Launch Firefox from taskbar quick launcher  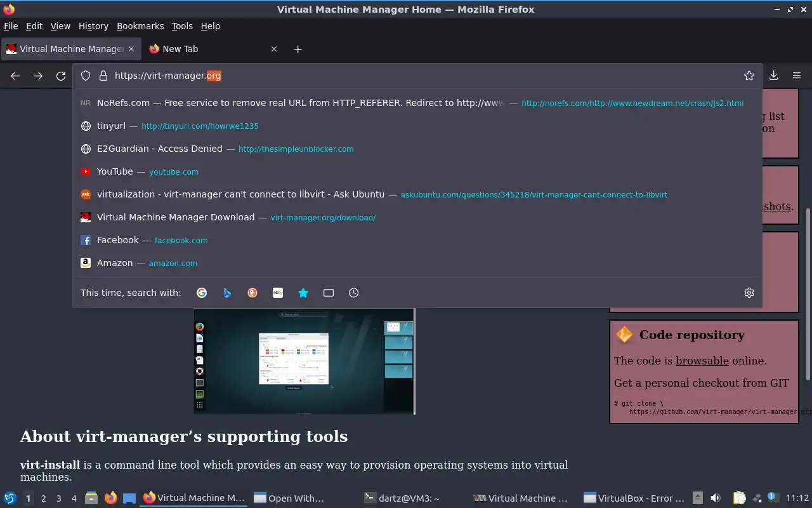pos(110,498)
